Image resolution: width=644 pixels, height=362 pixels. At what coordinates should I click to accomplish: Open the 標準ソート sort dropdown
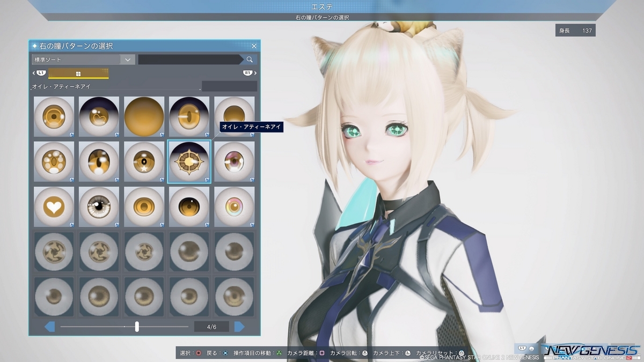click(83, 60)
